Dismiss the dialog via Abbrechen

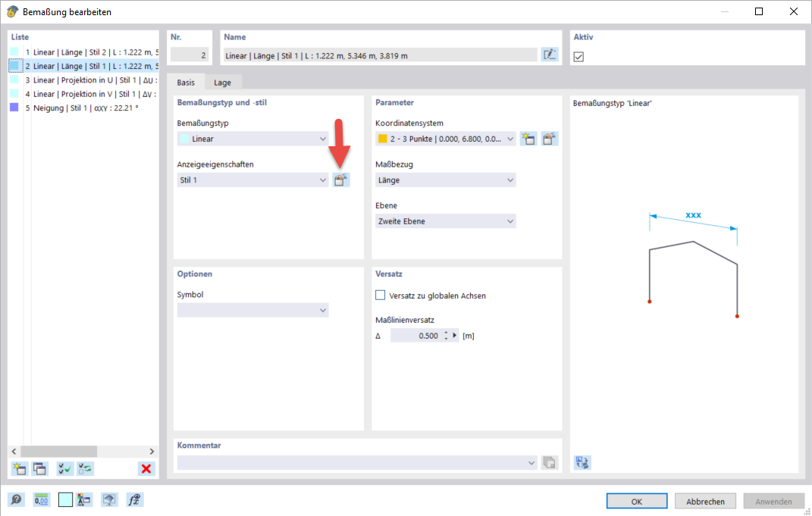(704, 500)
